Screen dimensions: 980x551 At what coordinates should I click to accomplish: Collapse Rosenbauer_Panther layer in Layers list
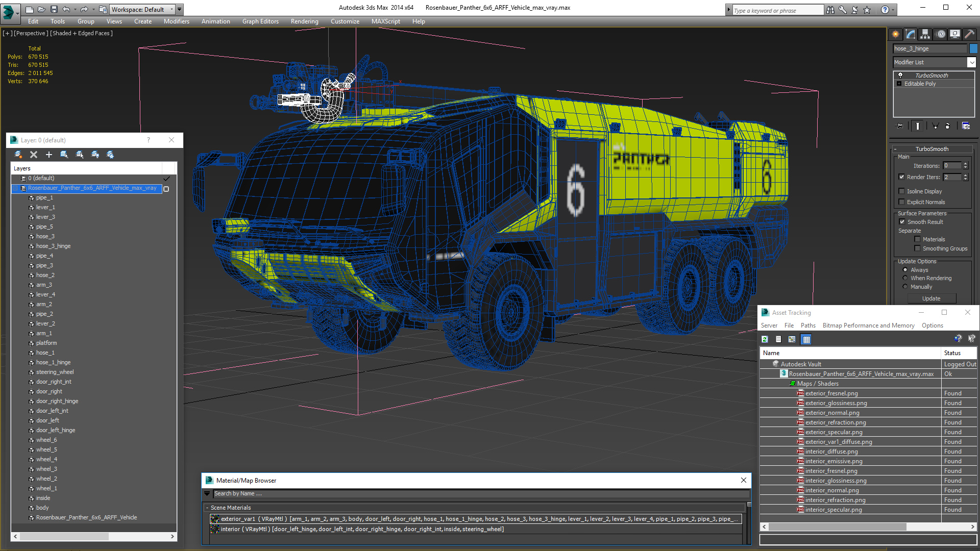pyautogui.click(x=15, y=188)
